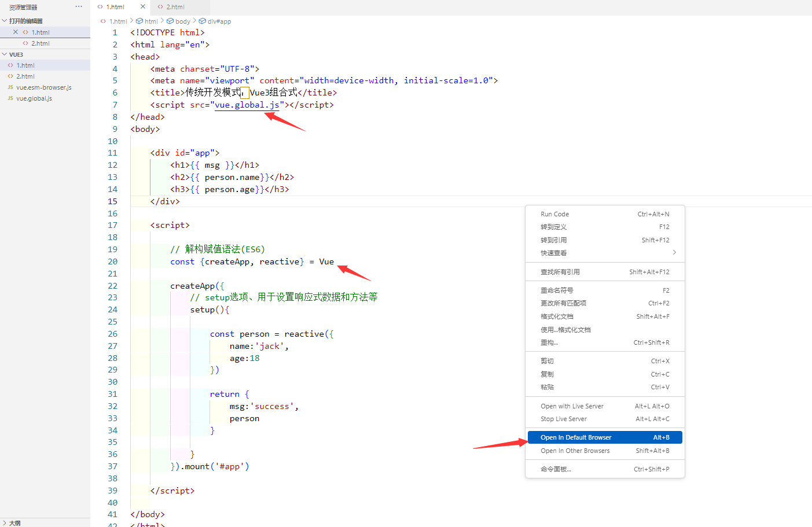812x527 pixels.
Task: Click the 'jack' string on line 27
Action: (x=269, y=346)
